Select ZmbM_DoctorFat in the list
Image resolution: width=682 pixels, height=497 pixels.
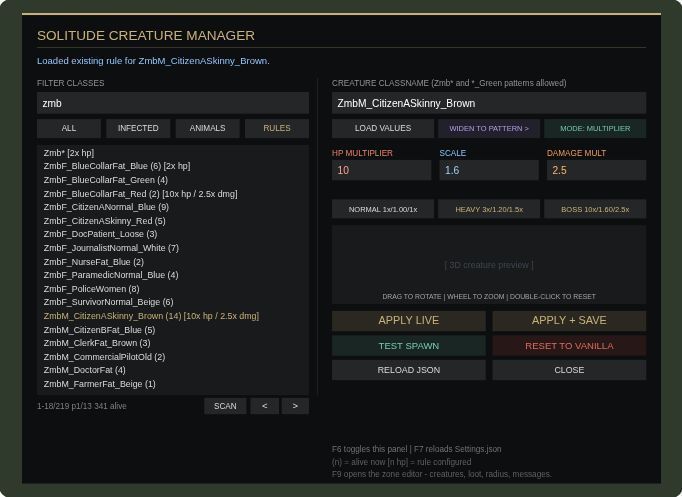click(173, 370)
